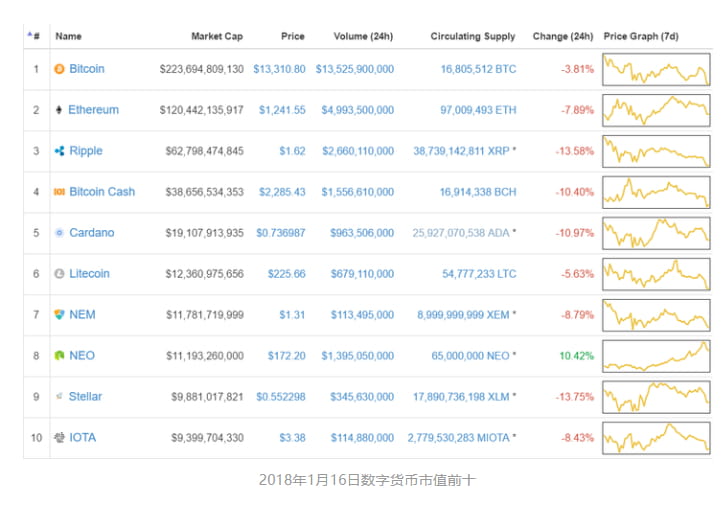
Task: Sort by Volume (24h) column header
Action: [363, 36]
